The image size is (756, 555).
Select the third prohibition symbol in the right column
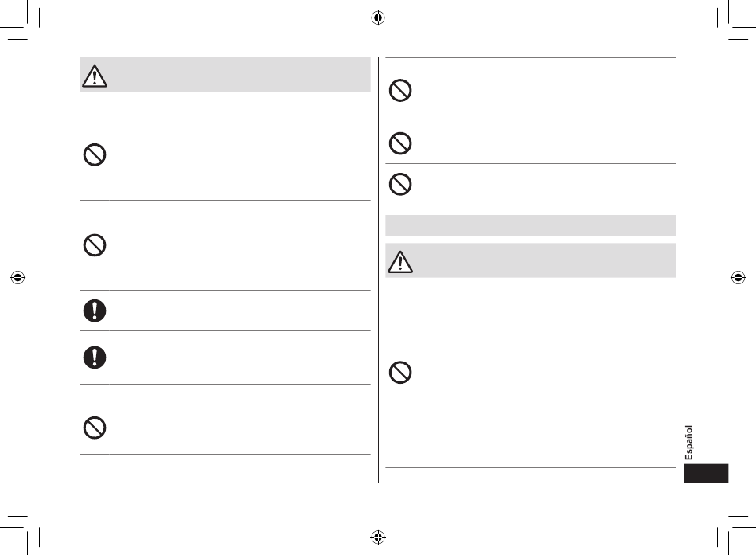click(400, 184)
